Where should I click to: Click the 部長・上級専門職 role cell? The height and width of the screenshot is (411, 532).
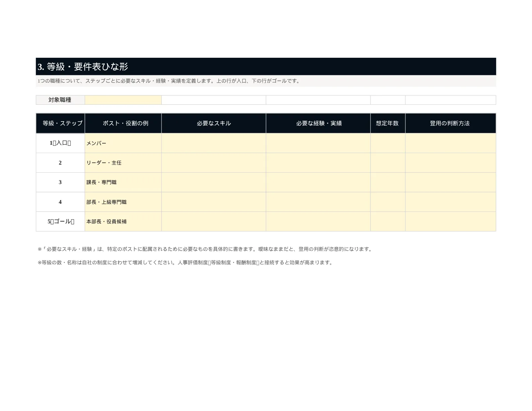tap(123, 202)
